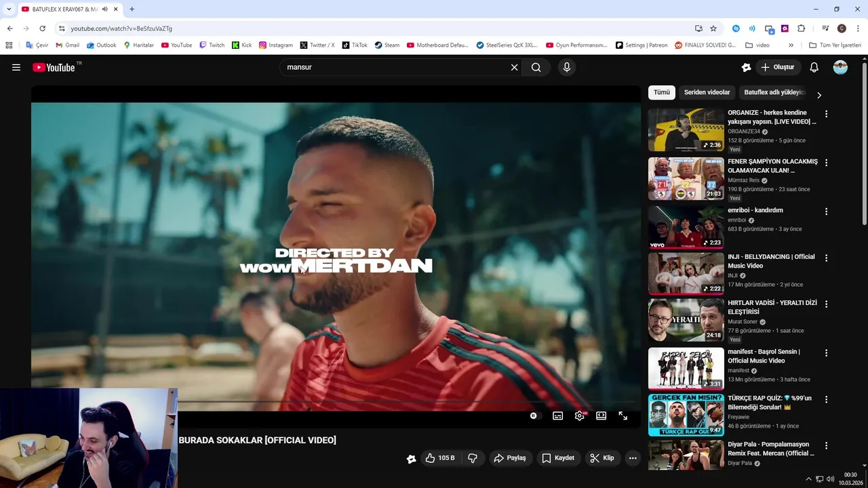Viewport: 868px width, 488px height.
Task: Open the Instagram bookmark
Action: coord(276,45)
